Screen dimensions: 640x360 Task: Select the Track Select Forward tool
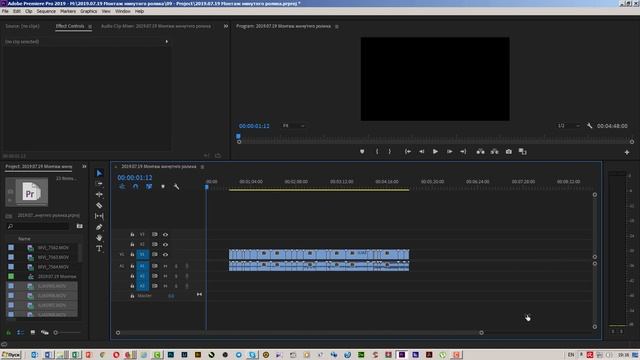(99, 184)
